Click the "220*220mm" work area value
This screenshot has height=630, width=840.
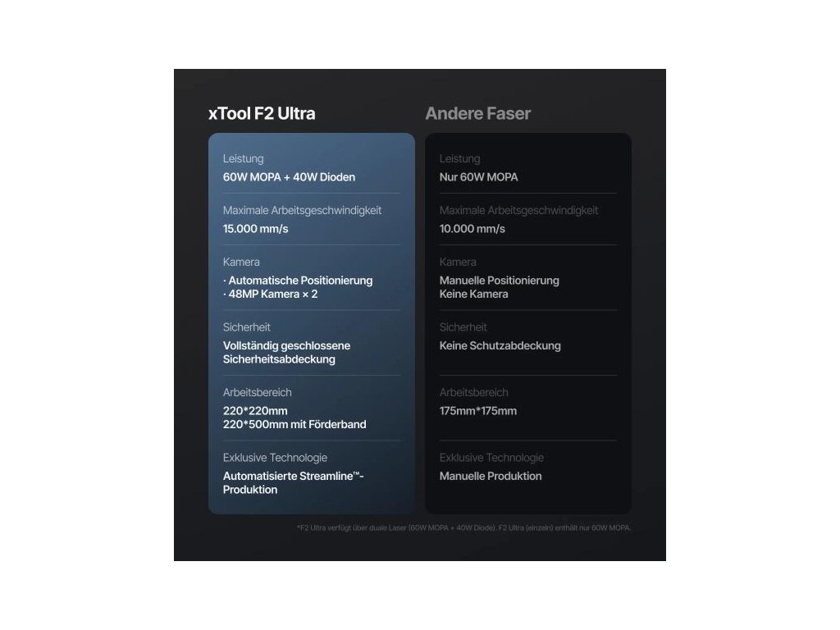click(255, 410)
